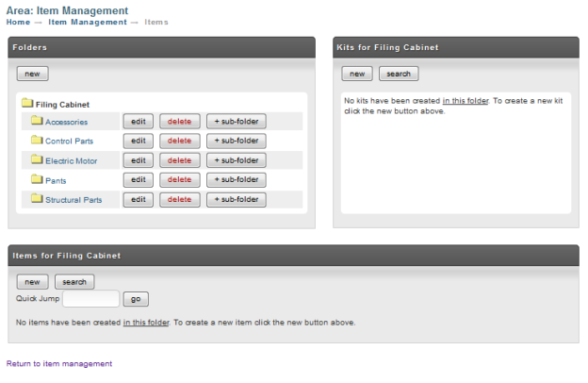Click the Quick Jump go button
Viewport: 588px width, 383px height.
(x=136, y=299)
